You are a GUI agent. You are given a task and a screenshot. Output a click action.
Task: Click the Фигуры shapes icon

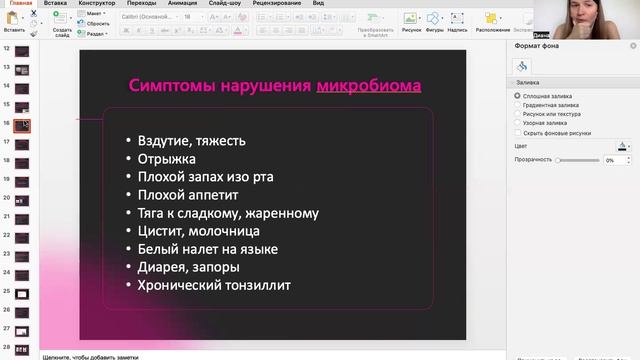tap(433, 18)
